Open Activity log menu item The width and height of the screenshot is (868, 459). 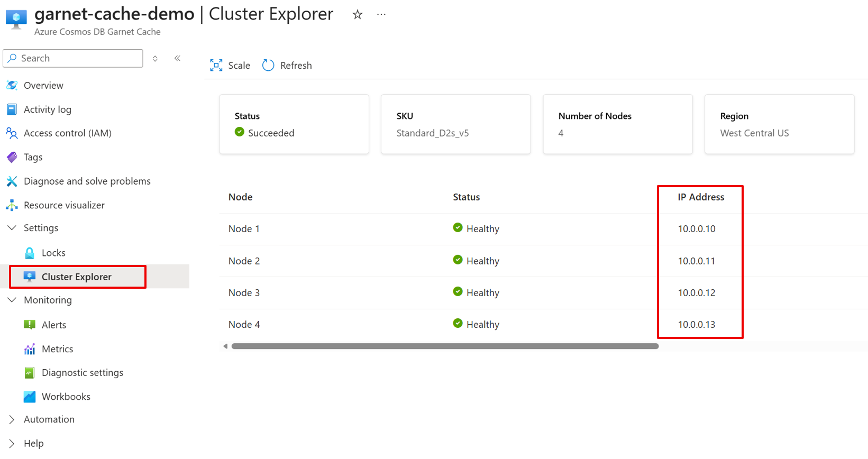(x=48, y=109)
